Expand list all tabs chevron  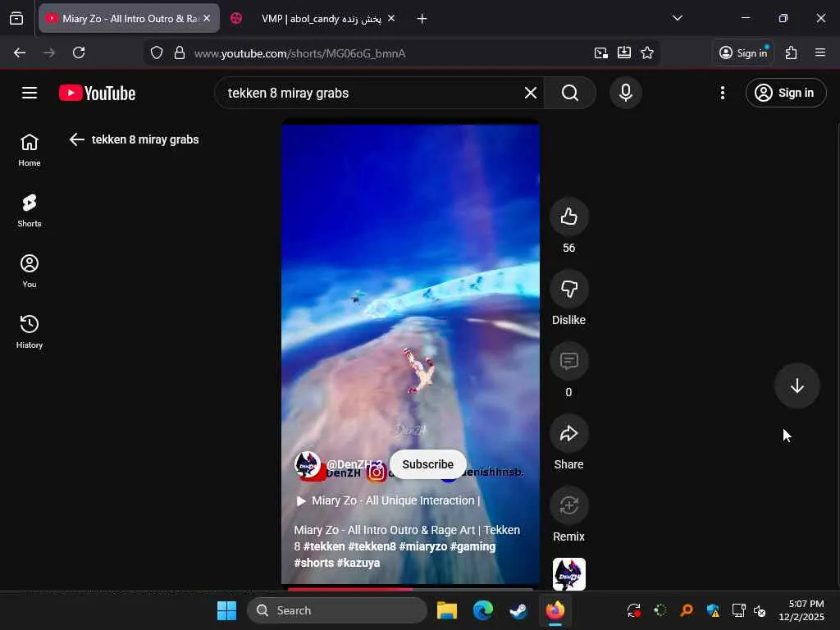click(678, 18)
